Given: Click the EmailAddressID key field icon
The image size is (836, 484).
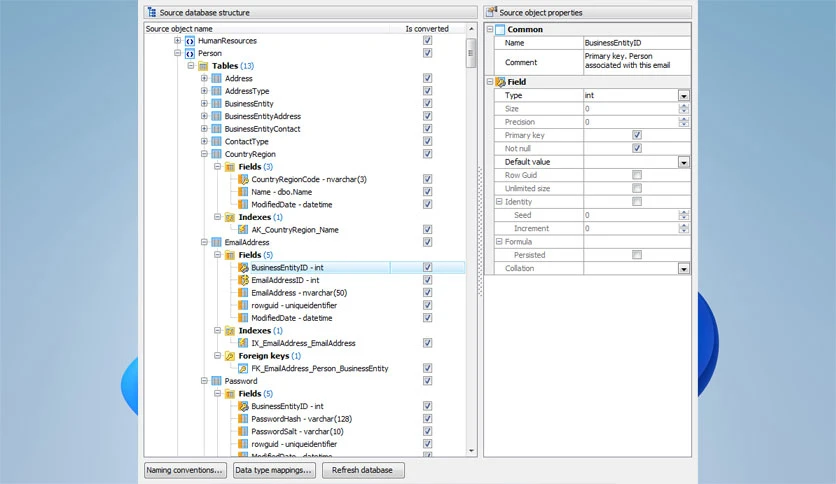Looking at the screenshot, I should click(243, 280).
